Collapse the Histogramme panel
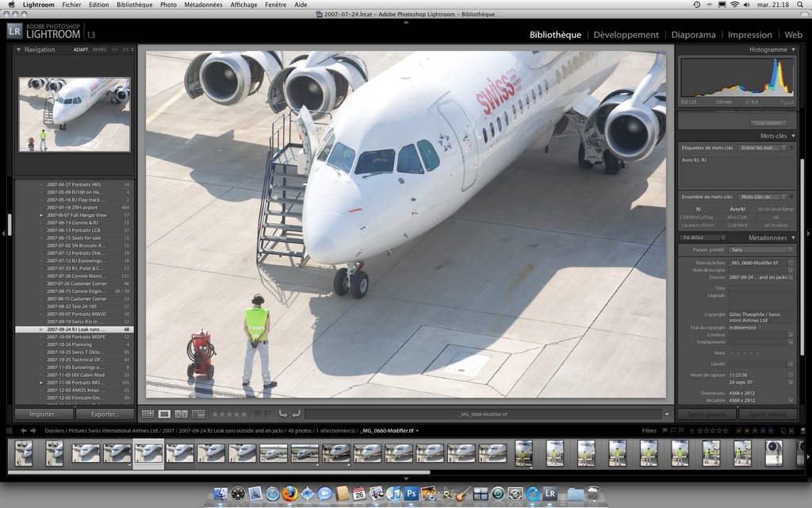 click(x=793, y=50)
